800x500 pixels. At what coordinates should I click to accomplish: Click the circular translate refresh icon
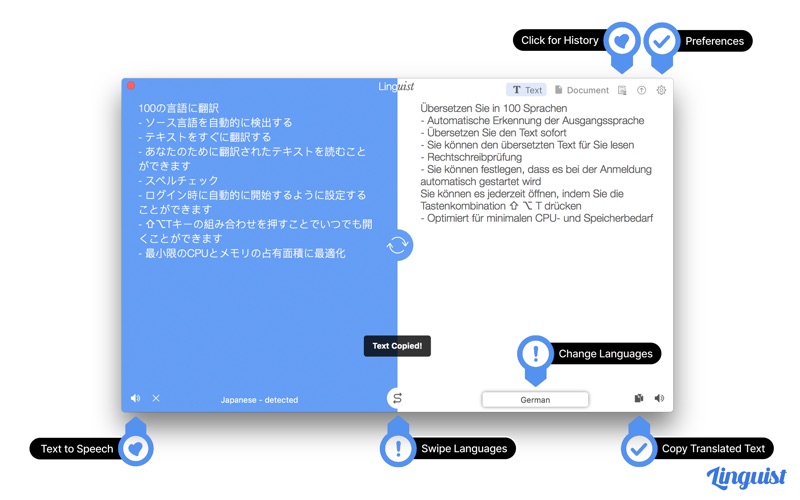coord(397,245)
